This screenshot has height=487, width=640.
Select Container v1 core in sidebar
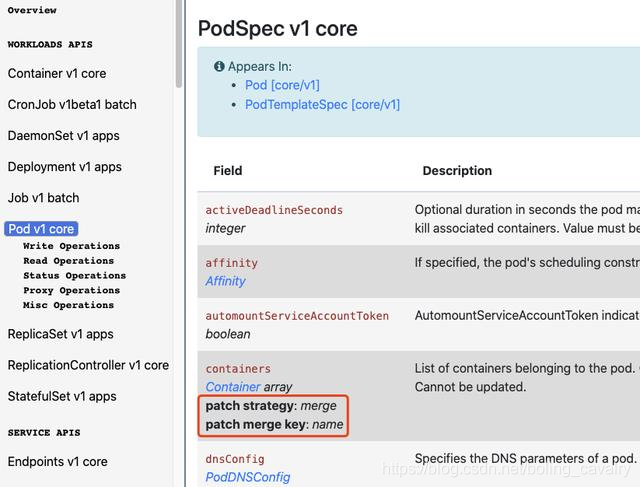pyautogui.click(x=57, y=73)
